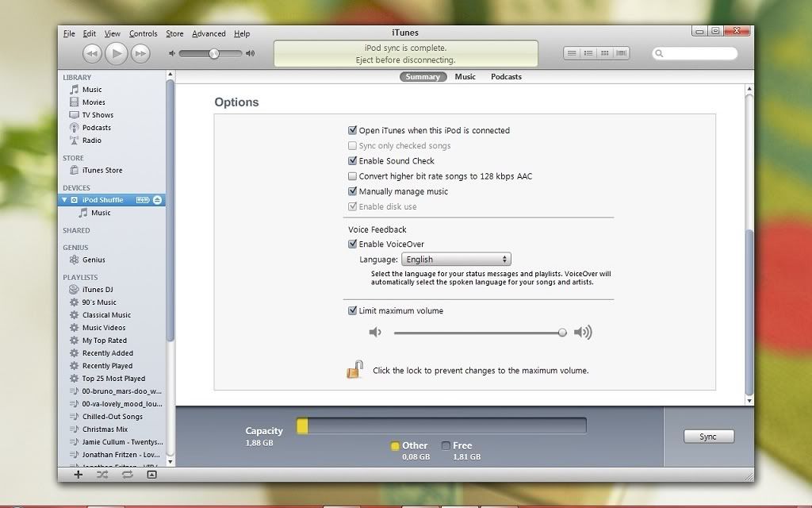The image size is (812, 508).
Task: Open the Edit menu
Action: (89, 33)
